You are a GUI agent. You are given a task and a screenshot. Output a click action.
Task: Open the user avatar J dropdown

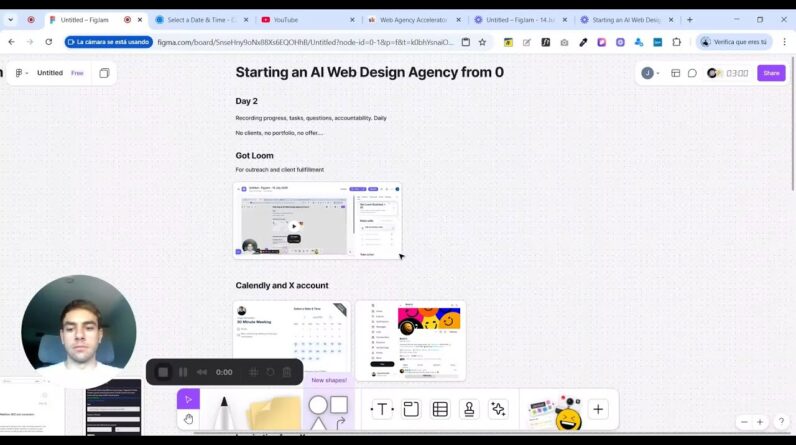[650, 73]
